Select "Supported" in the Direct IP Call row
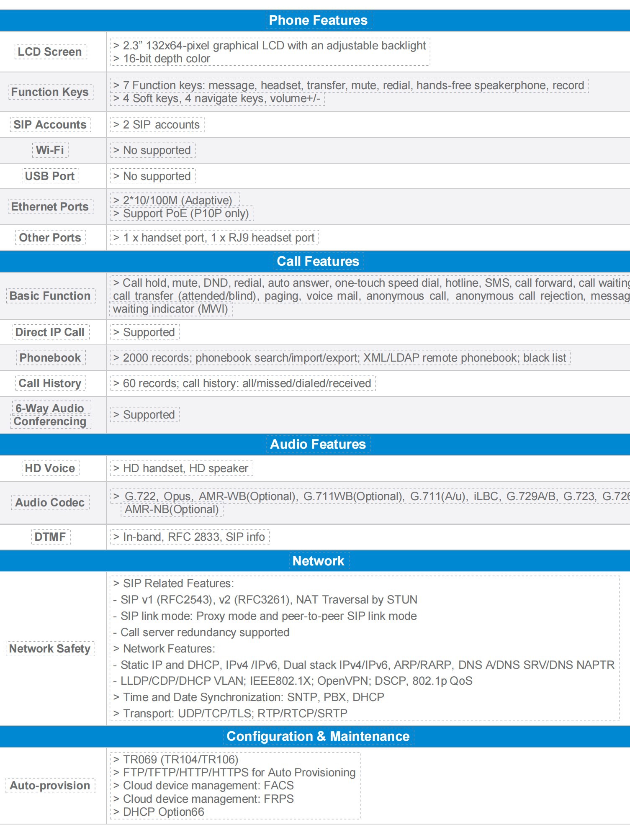 (145, 332)
